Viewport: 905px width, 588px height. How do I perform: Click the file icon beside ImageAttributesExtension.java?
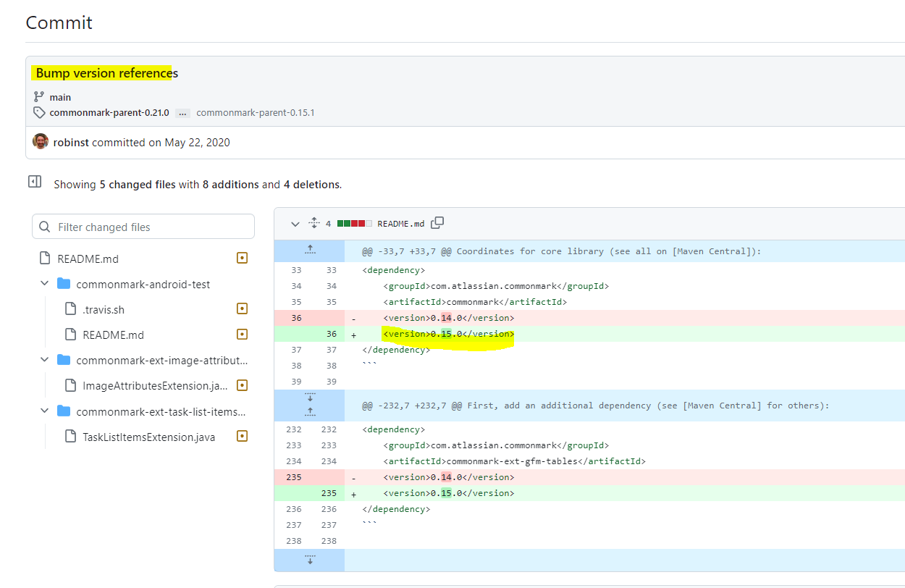pos(70,385)
